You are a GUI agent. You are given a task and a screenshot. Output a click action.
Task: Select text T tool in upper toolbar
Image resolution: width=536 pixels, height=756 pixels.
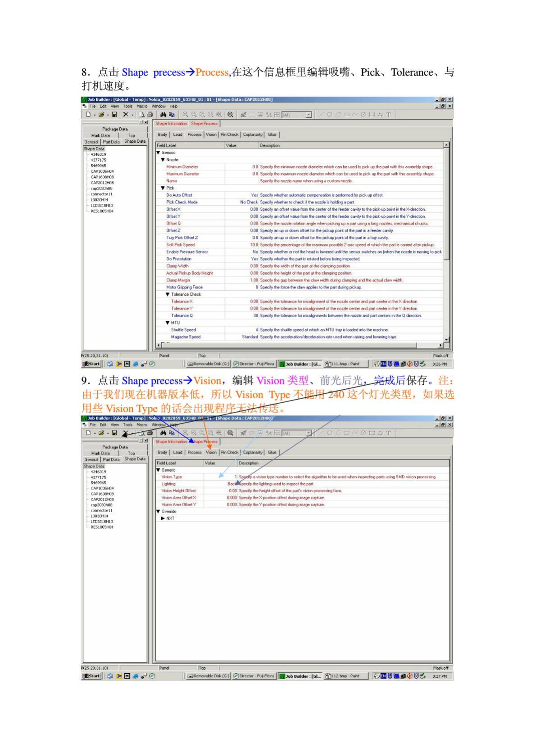coord(388,115)
